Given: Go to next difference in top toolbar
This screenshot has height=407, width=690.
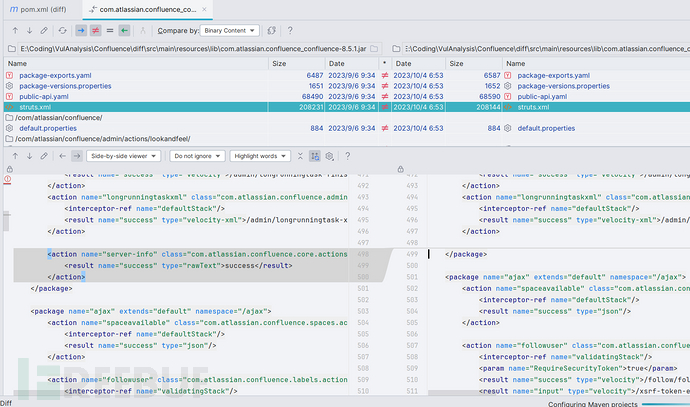Looking at the screenshot, I should pos(29,30).
